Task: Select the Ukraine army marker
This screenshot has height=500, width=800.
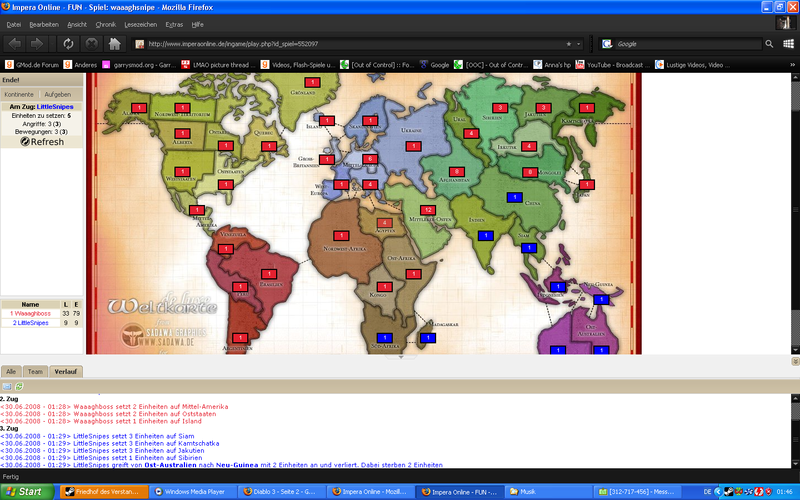Action: pos(413,146)
